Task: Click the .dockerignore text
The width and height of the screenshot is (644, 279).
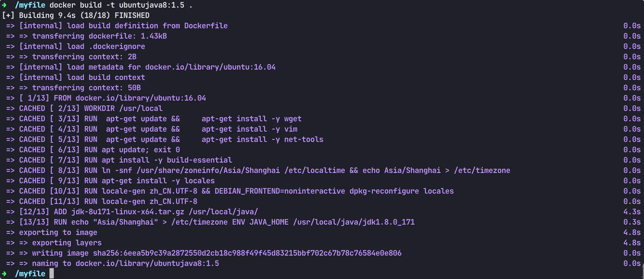Action: pyautogui.click(x=117, y=46)
